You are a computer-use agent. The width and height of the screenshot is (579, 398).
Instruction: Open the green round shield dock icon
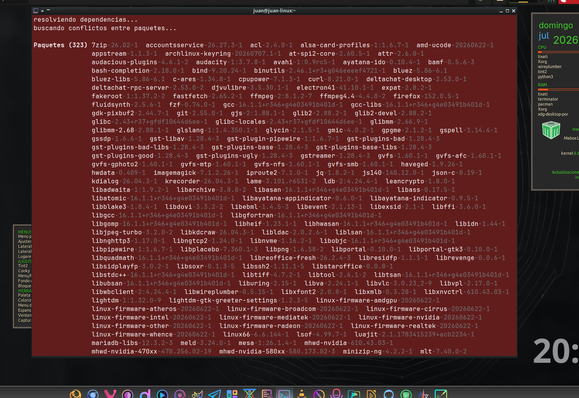tap(406, 394)
